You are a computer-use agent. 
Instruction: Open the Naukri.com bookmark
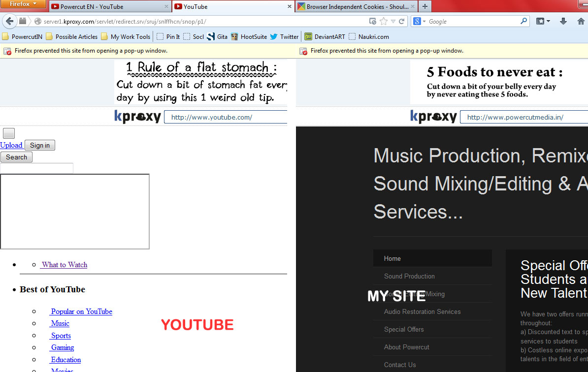[x=369, y=37]
